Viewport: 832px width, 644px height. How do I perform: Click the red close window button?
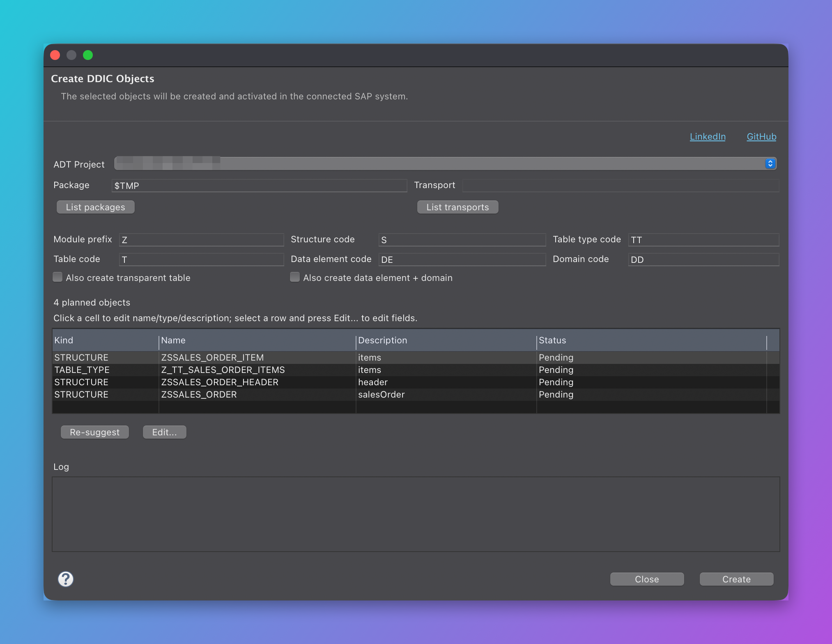(x=55, y=55)
